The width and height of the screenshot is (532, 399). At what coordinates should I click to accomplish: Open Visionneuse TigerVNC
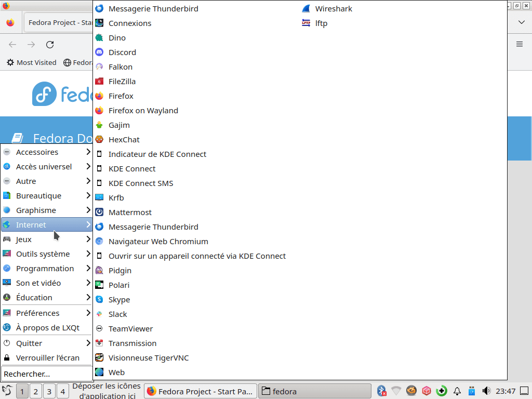[142, 358]
